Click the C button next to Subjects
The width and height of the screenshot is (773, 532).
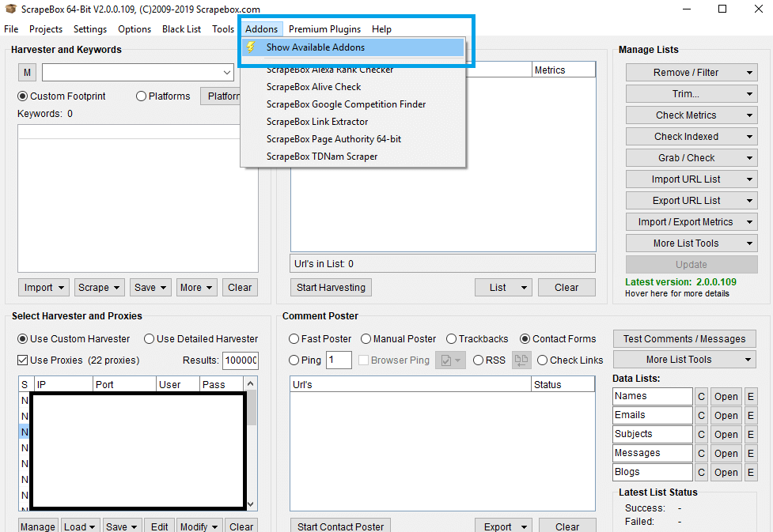point(701,435)
